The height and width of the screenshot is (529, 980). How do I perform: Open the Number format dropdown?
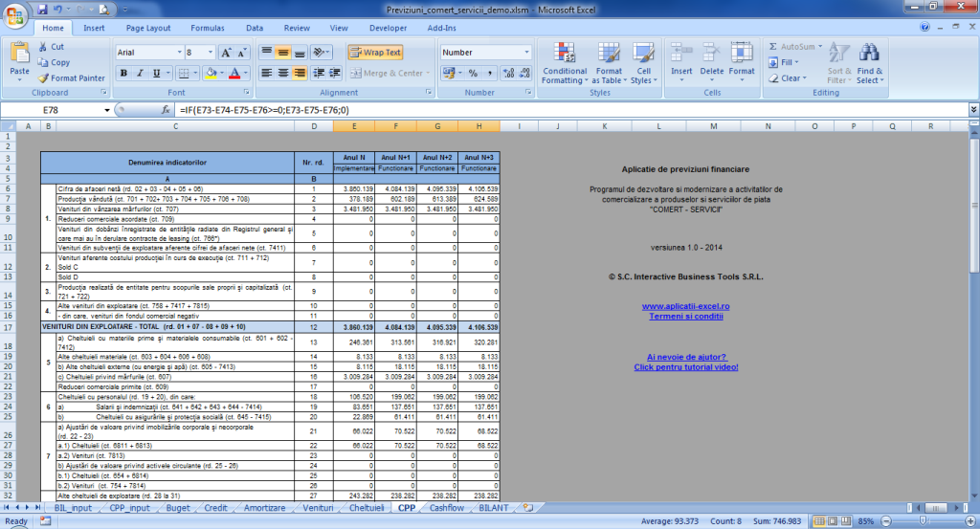526,53
